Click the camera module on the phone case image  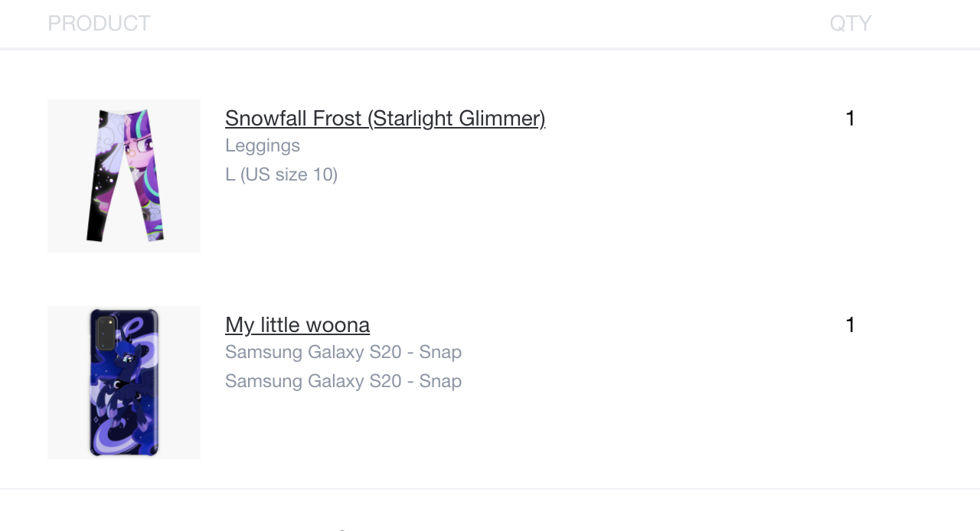[106, 334]
